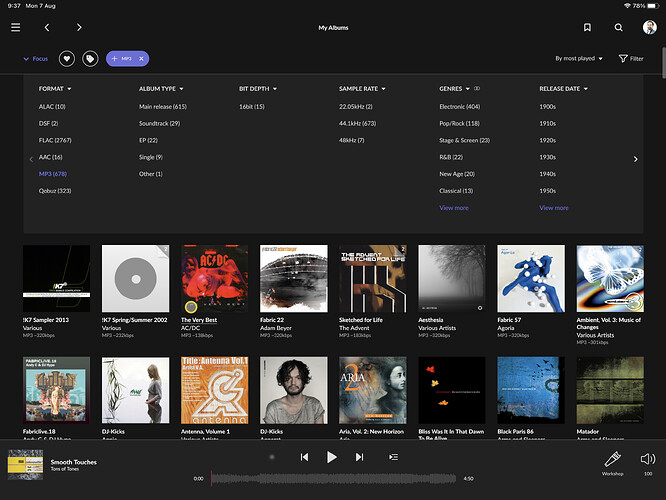Image resolution: width=666 pixels, height=500 pixels.
Task: Seek within the track waveform bar
Action: pyautogui.click(x=335, y=479)
